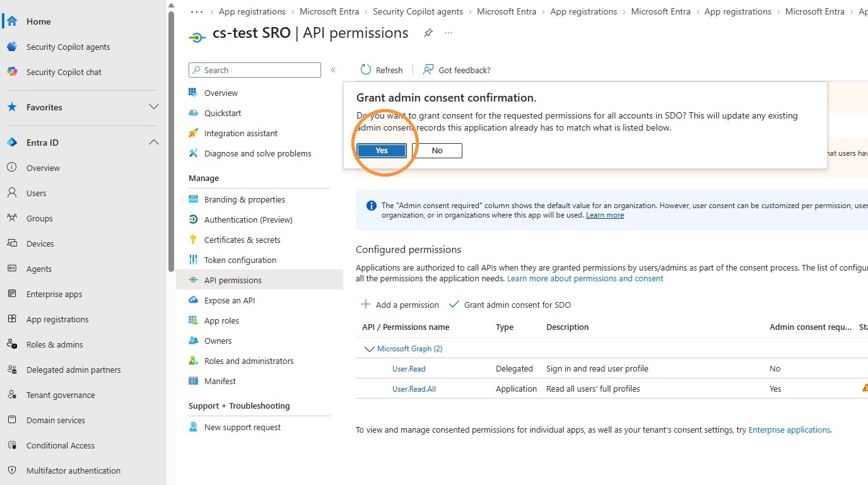Select API permissions menu item

click(x=259, y=280)
